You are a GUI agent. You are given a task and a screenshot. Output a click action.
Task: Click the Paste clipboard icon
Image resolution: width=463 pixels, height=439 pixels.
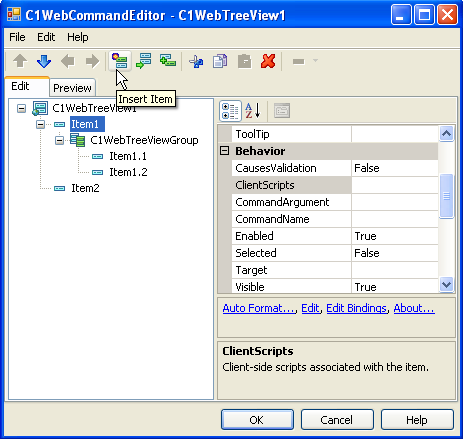pyautogui.click(x=244, y=61)
